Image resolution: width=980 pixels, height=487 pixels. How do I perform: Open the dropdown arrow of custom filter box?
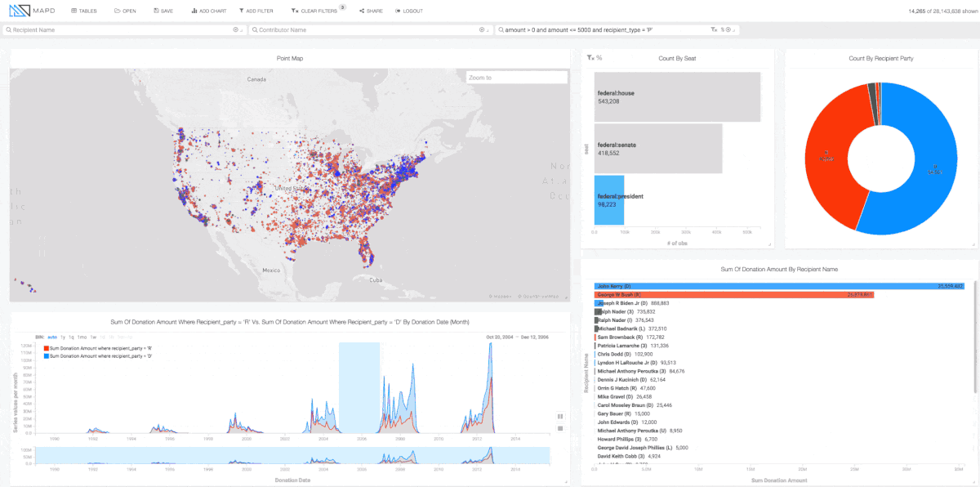click(734, 29)
